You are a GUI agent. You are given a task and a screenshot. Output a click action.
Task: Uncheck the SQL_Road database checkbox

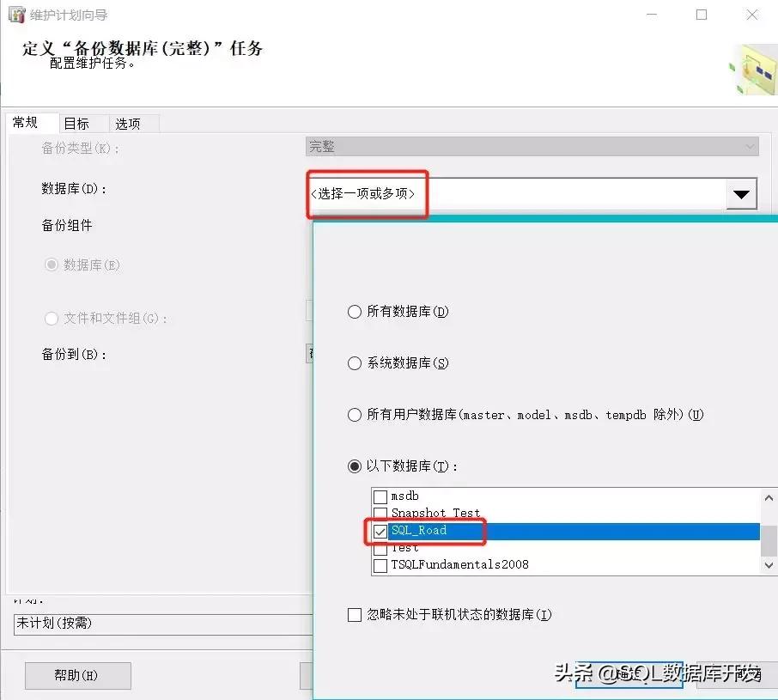(x=380, y=531)
